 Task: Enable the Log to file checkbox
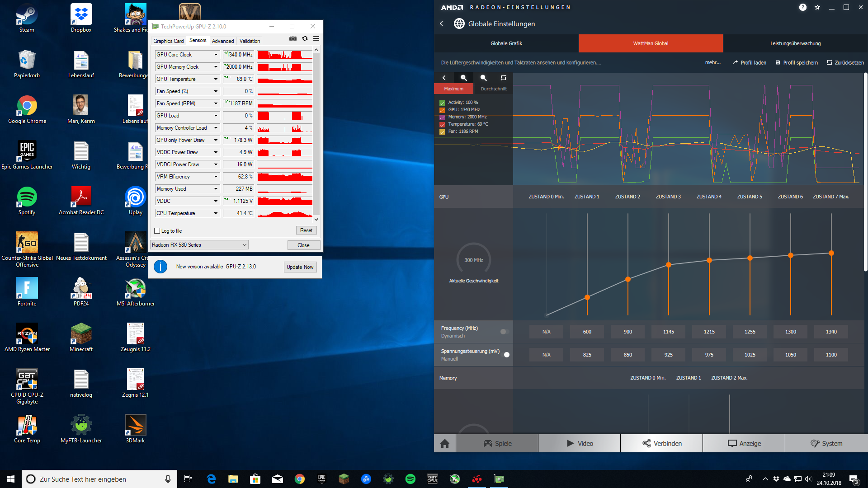click(x=157, y=231)
